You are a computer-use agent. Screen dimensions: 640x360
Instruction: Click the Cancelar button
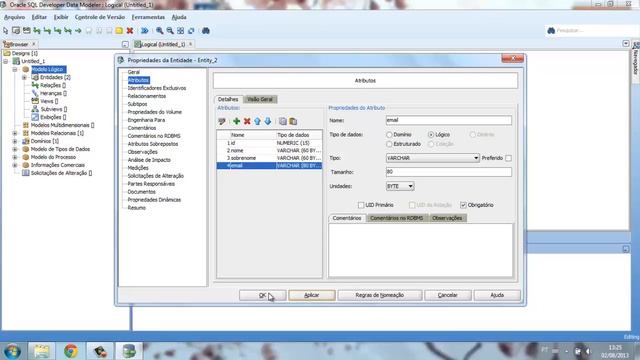448,295
